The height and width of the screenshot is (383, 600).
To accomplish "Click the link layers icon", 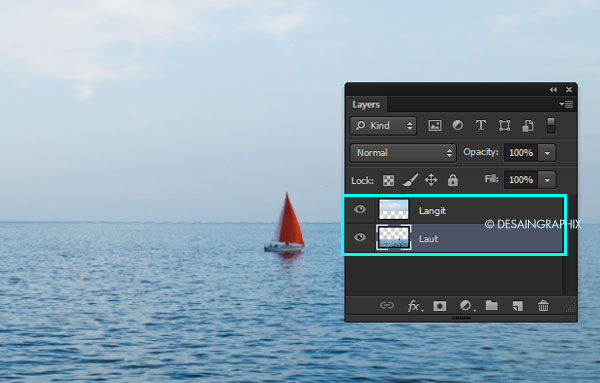I will click(387, 305).
